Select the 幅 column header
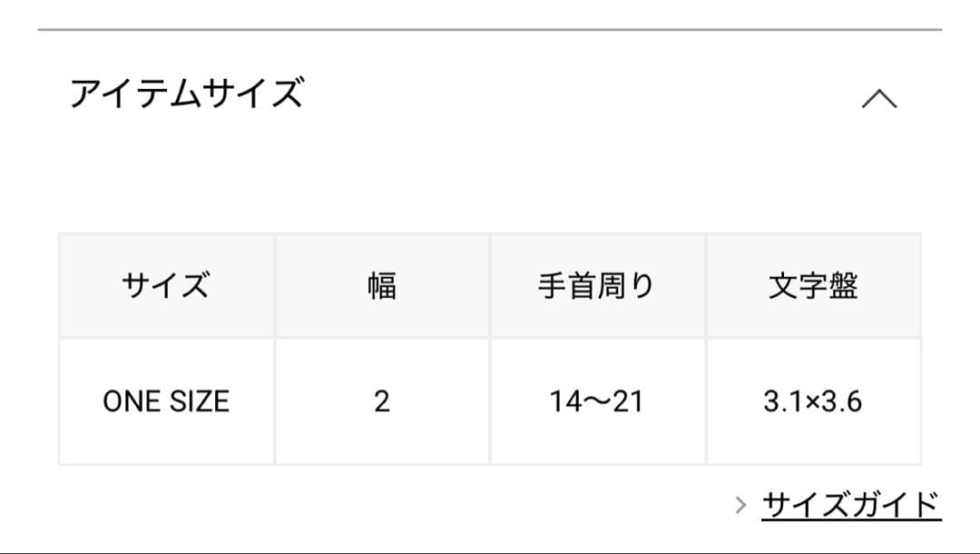This screenshot has height=554, width=980. (x=382, y=286)
